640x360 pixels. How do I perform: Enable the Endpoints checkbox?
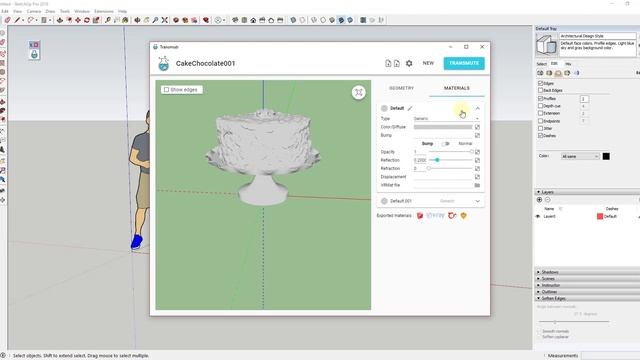click(540, 121)
